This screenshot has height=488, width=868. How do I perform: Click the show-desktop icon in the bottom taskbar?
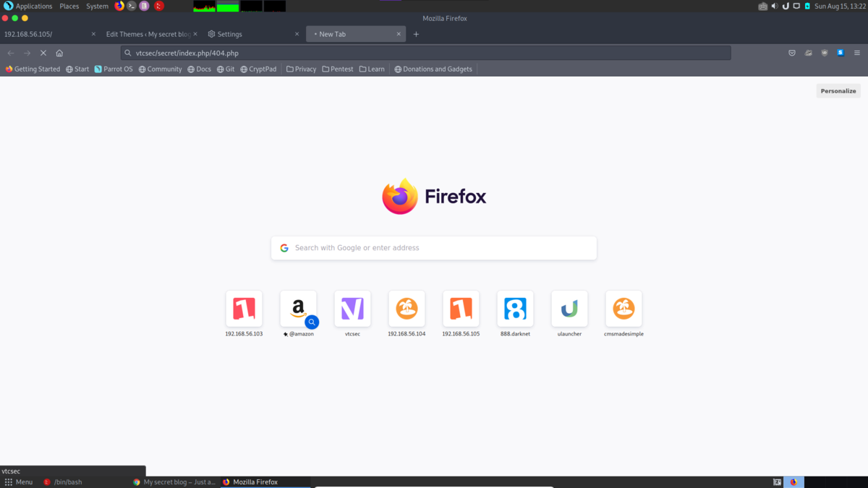click(778, 482)
